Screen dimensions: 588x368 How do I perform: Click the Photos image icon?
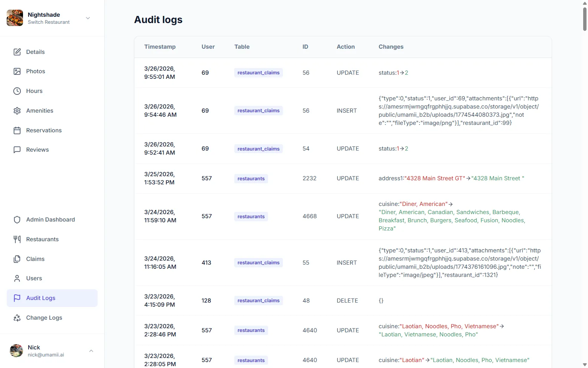(17, 71)
